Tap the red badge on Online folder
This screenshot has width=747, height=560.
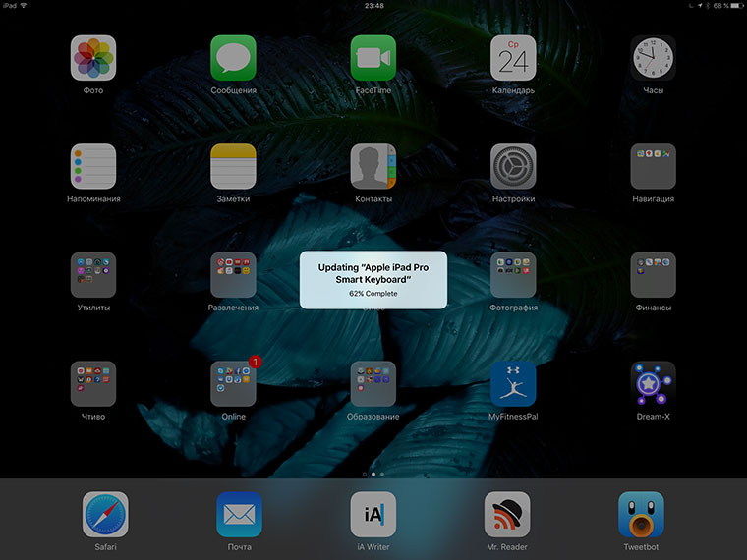click(256, 362)
